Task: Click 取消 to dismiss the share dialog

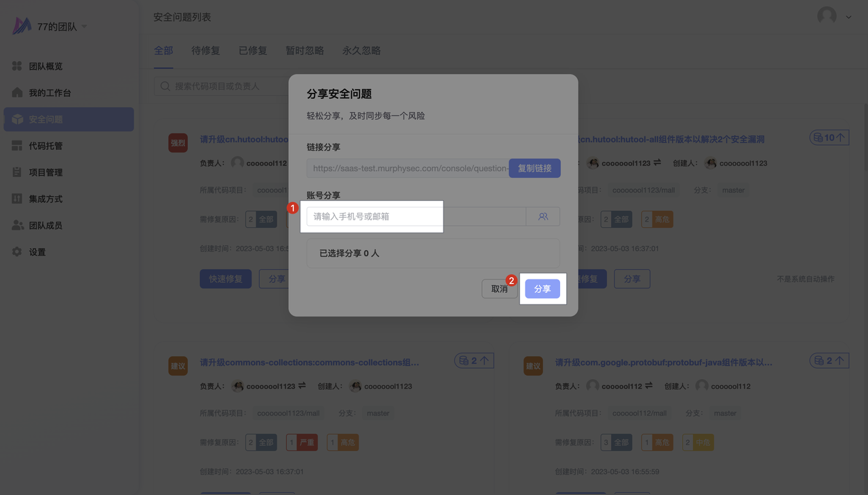Action: tap(499, 289)
